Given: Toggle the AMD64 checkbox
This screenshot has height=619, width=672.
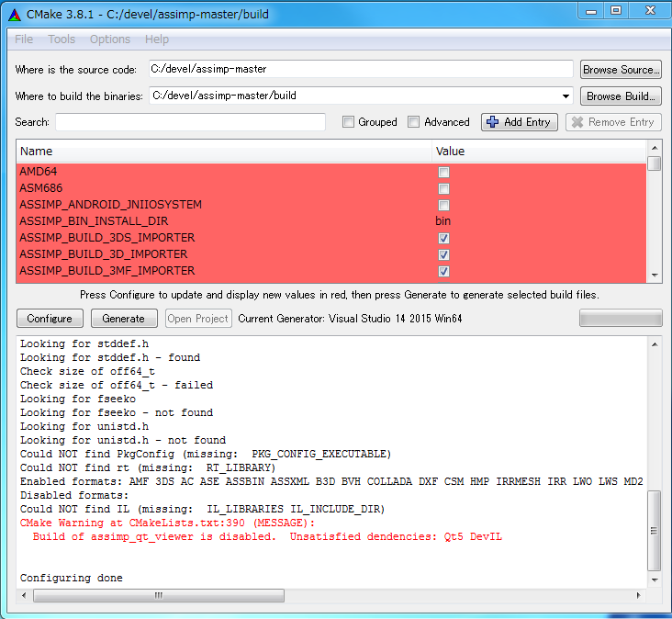Looking at the screenshot, I should [443, 173].
